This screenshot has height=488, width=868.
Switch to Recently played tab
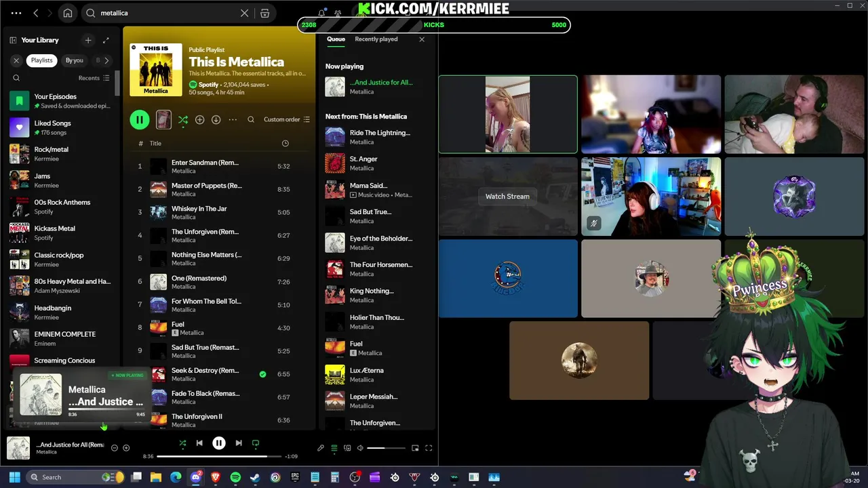[x=376, y=39]
